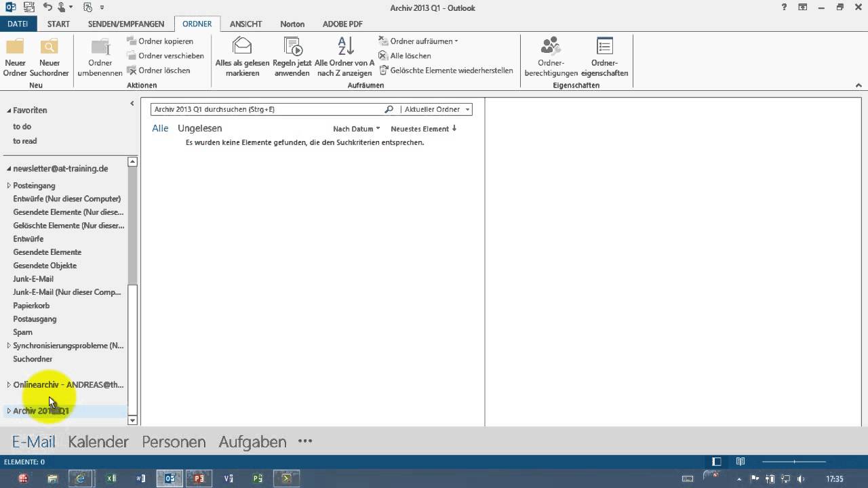Open the Nach Datum sort dropdown
This screenshot has height=488, width=868.
[x=357, y=129]
